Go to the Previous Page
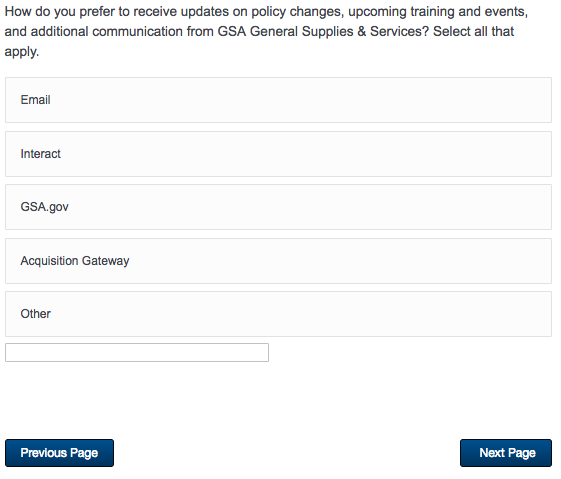This screenshot has width=561, height=479. click(59, 453)
